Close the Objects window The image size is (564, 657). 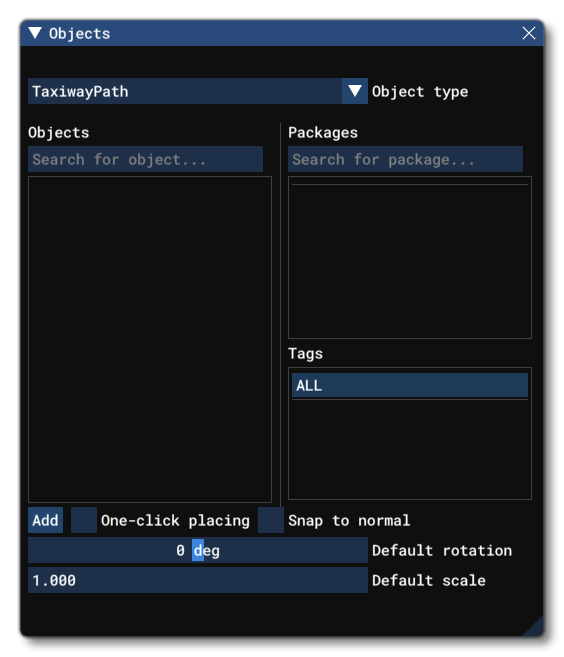[x=528, y=33]
